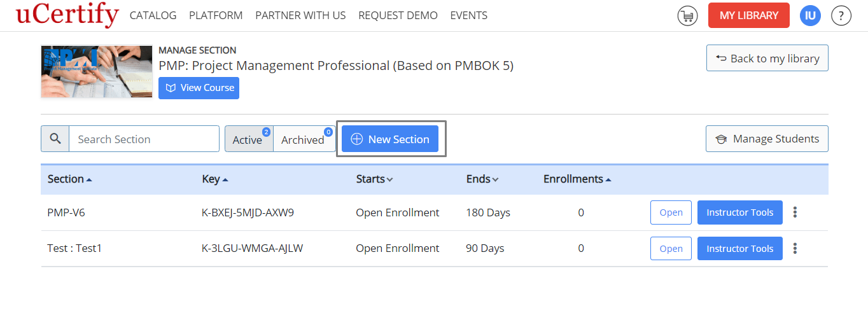
Task: Switch to the Archived sections tab
Action: pyautogui.click(x=304, y=139)
